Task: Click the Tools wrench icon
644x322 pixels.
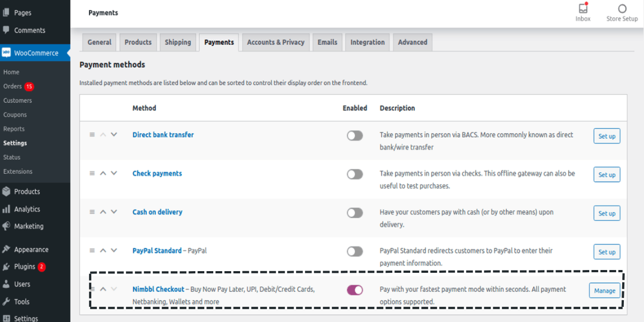Action: click(x=6, y=301)
